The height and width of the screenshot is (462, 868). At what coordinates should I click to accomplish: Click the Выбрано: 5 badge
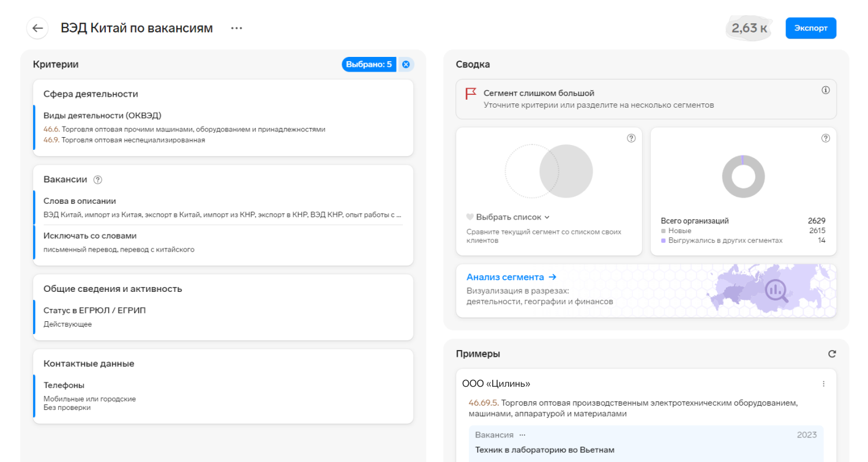pos(369,64)
